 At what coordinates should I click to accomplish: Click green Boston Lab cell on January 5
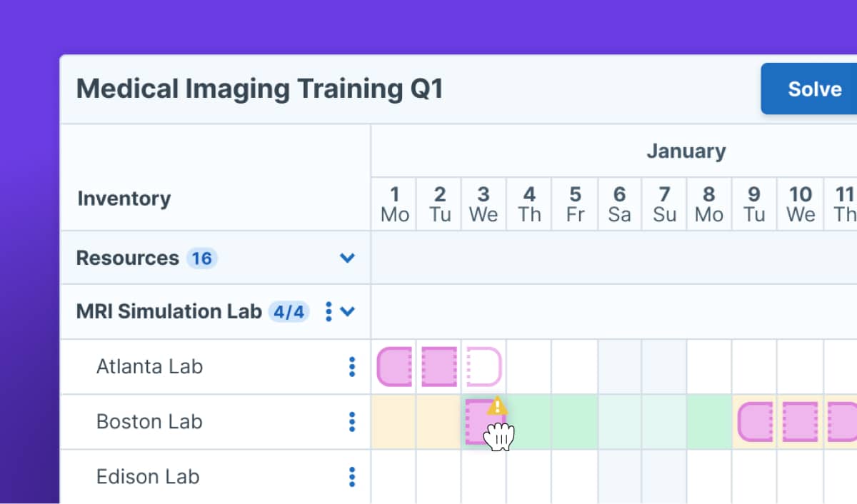point(574,422)
